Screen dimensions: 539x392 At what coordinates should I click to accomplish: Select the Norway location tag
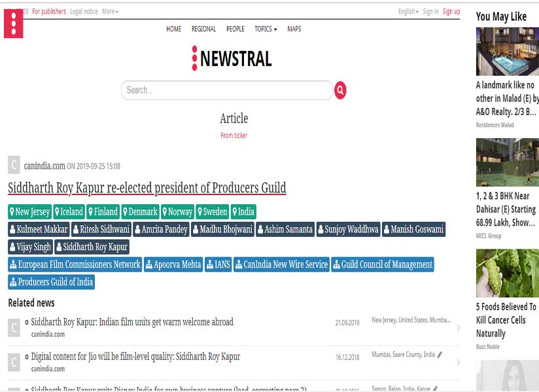coord(178,212)
